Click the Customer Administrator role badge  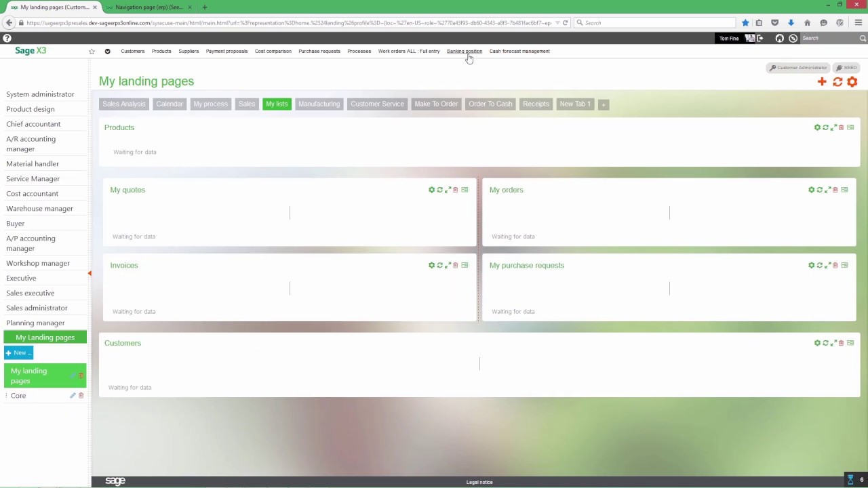click(x=798, y=68)
